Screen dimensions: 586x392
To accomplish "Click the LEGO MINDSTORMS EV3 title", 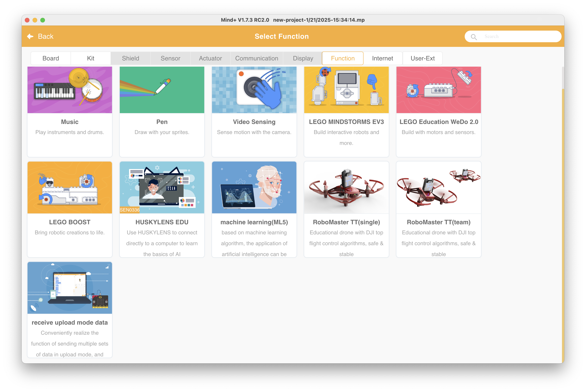I will (346, 122).
